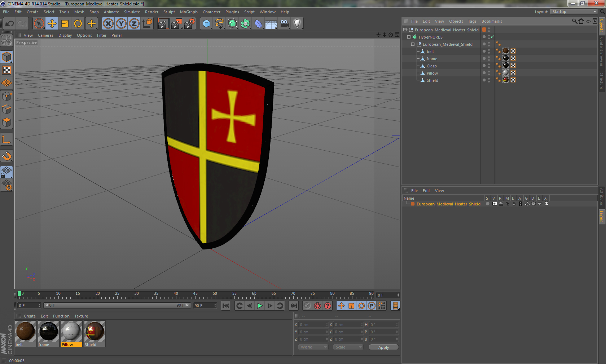Screen dimensions: 606x364
Task: Enable the Axis tool
Action: tap(6, 139)
